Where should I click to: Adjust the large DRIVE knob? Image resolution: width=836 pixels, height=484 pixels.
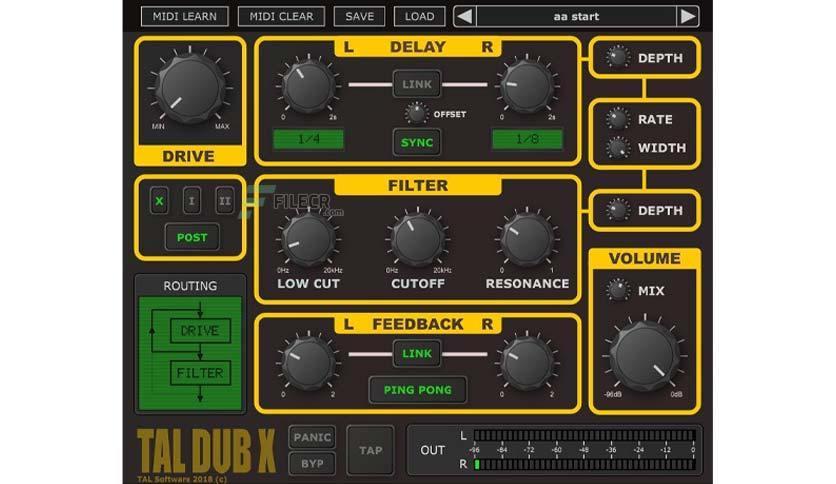click(190, 88)
